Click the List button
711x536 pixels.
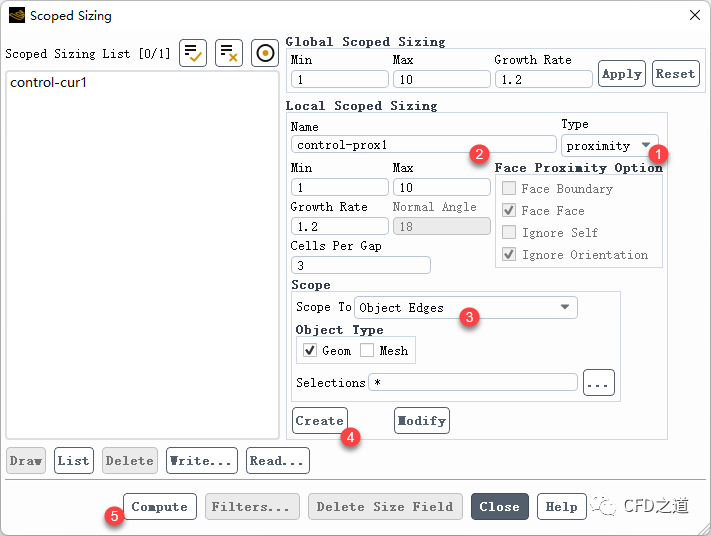point(73,460)
